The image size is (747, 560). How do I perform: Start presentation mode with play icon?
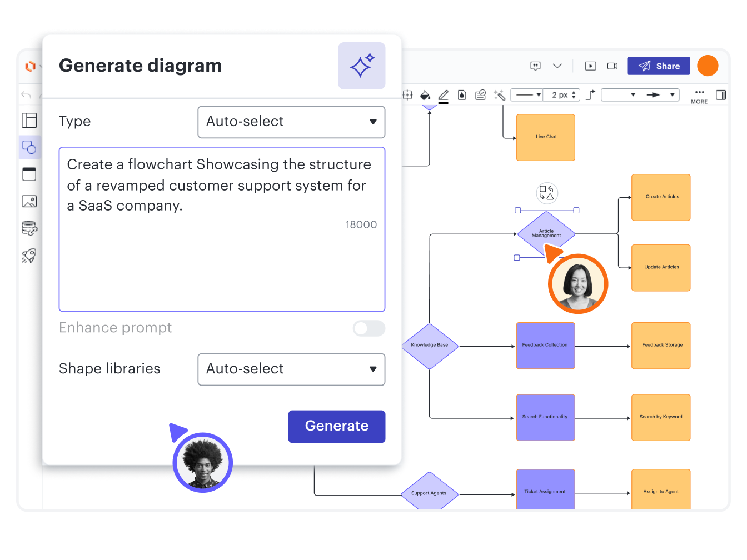590,66
